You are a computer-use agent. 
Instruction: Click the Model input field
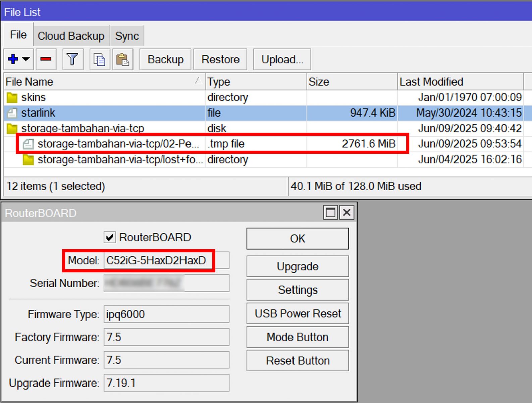click(166, 260)
